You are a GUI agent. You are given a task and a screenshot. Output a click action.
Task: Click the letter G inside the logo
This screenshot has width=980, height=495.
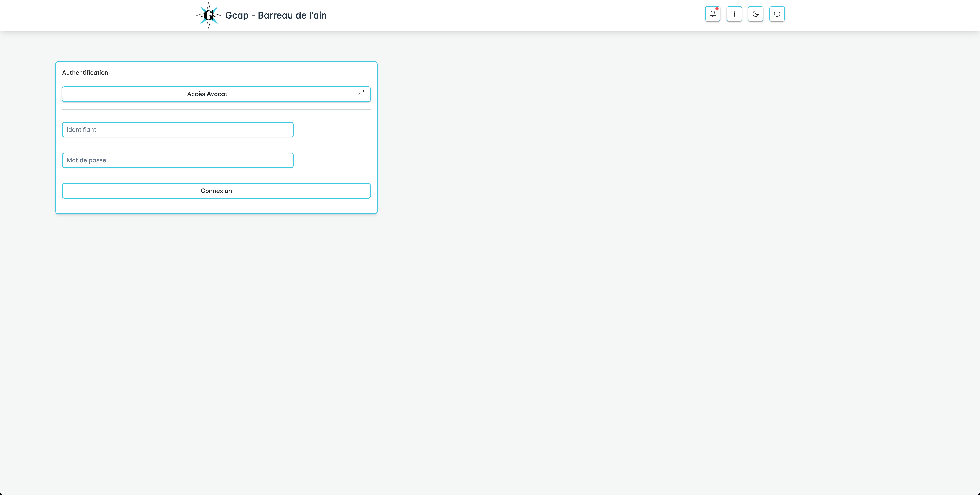point(208,15)
